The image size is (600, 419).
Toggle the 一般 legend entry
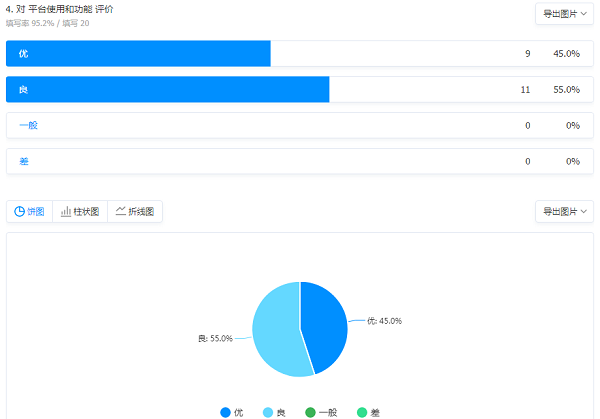tap(318, 412)
